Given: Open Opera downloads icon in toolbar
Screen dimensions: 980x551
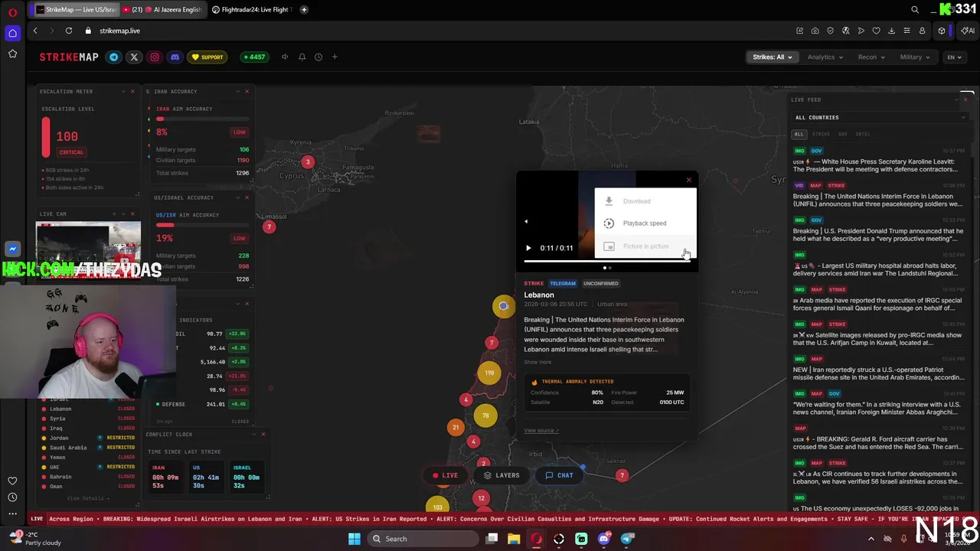Looking at the screenshot, I should point(891,31).
